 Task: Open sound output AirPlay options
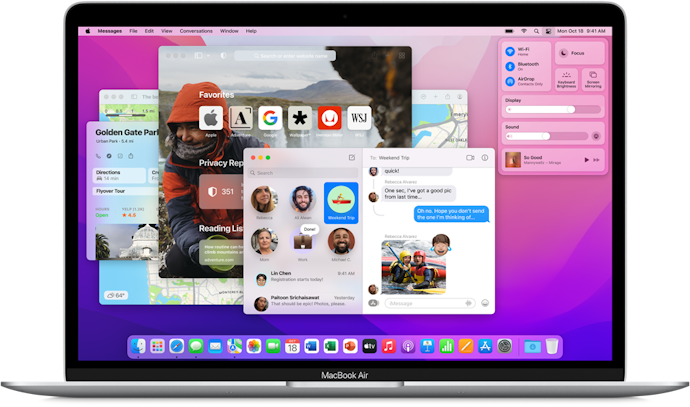point(596,136)
